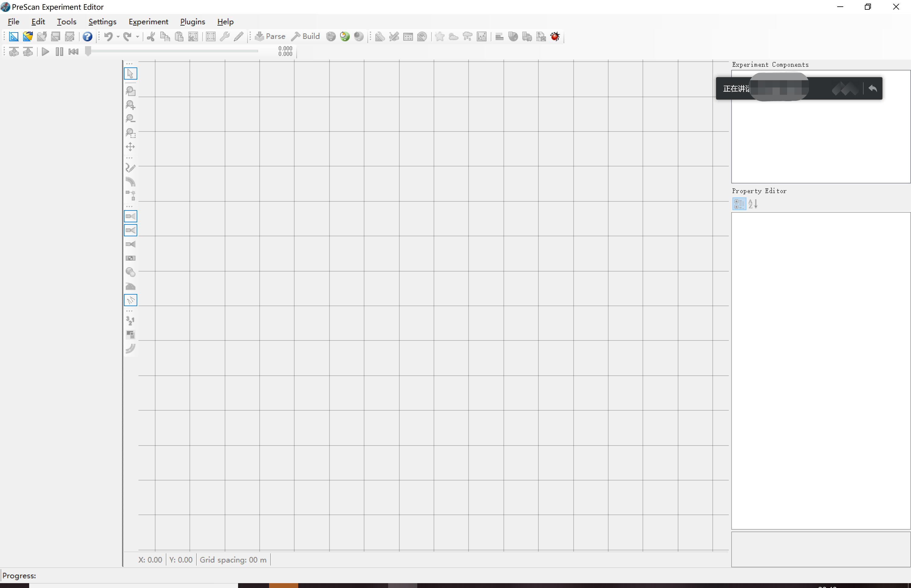Select the zoom-to-selection magnifier tool
This screenshot has height=588, width=911.
coord(131,133)
